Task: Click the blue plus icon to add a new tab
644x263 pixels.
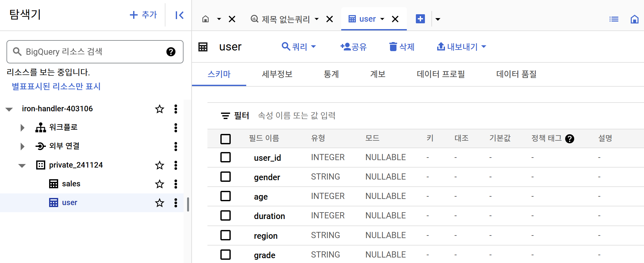Action: (x=420, y=19)
